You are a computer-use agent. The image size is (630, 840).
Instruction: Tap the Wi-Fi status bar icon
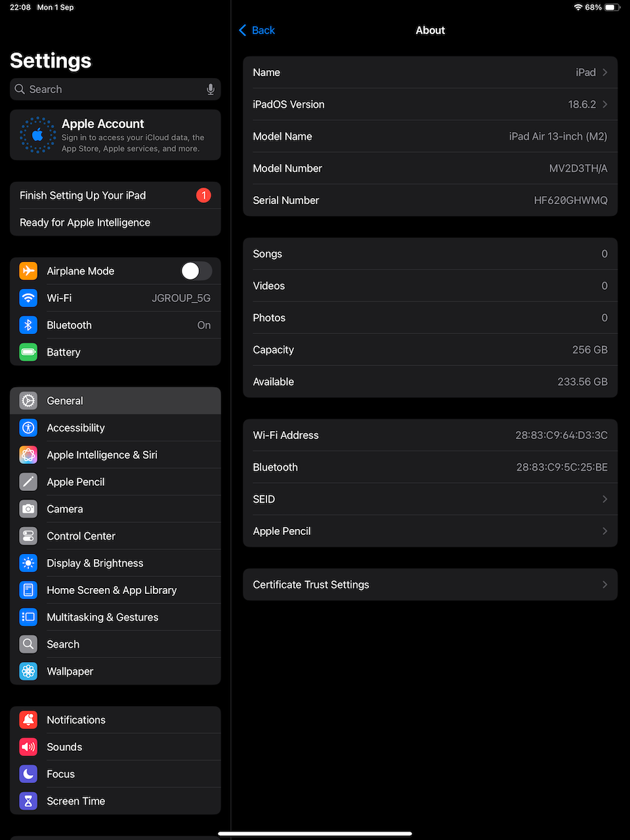point(578,7)
